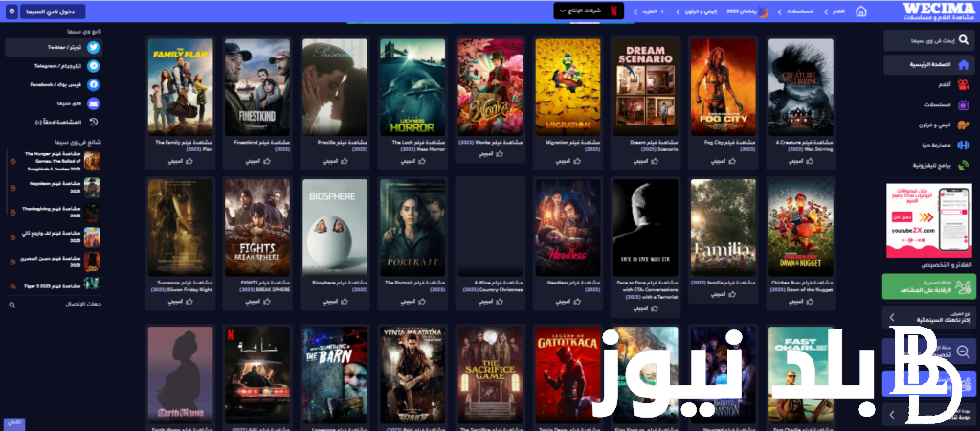Open the Biosphere movie poster
Image resolution: width=980 pixels, height=431 pixels.
pyautogui.click(x=335, y=227)
